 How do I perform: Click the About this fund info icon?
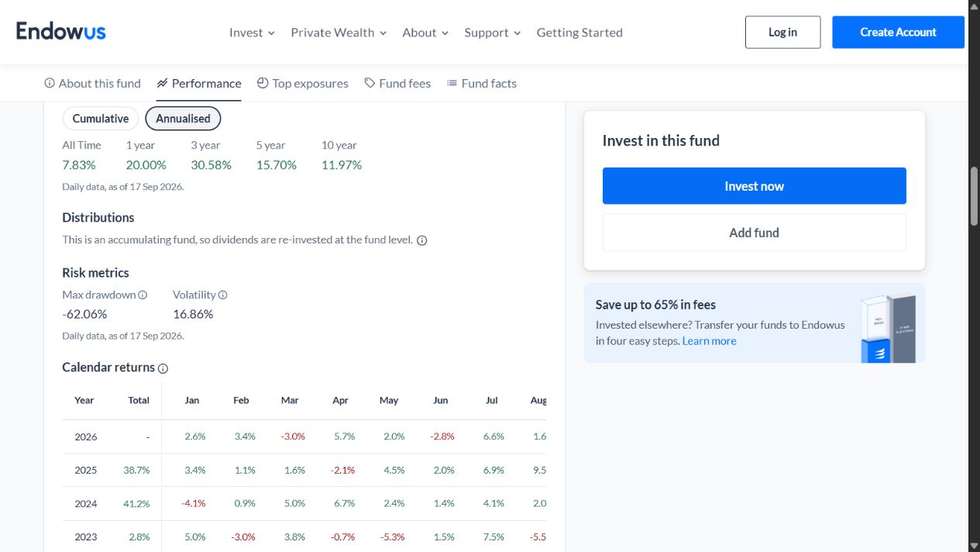50,83
